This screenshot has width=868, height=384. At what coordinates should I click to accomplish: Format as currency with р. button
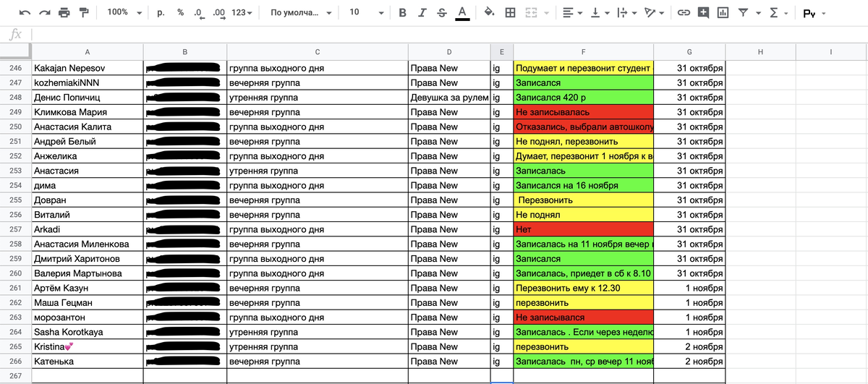pyautogui.click(x=161, y=13)
